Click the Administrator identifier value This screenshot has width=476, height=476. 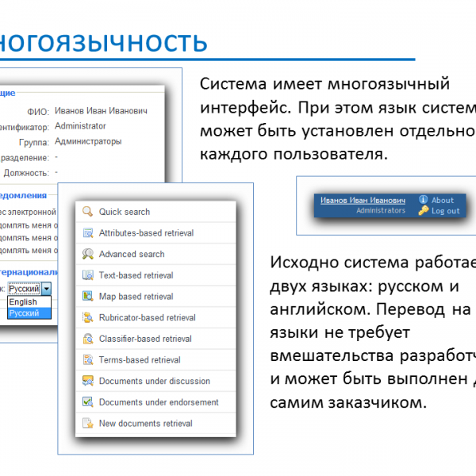pyautogui.click(x=80, y=126)
